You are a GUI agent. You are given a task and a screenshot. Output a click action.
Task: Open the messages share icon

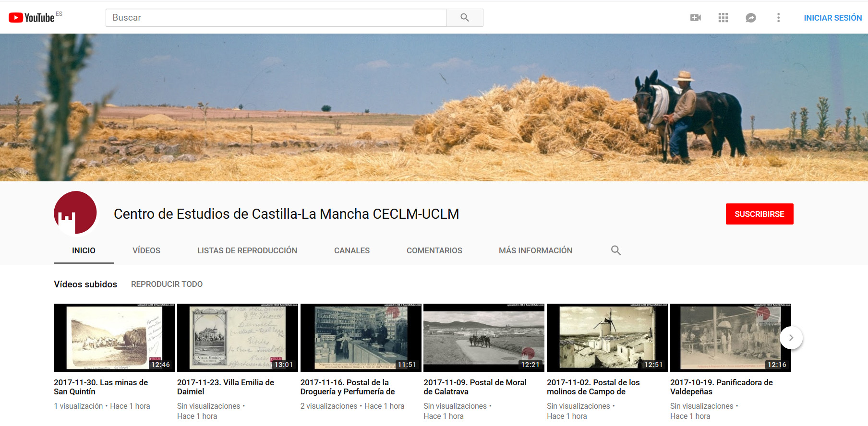pos(751,18)
